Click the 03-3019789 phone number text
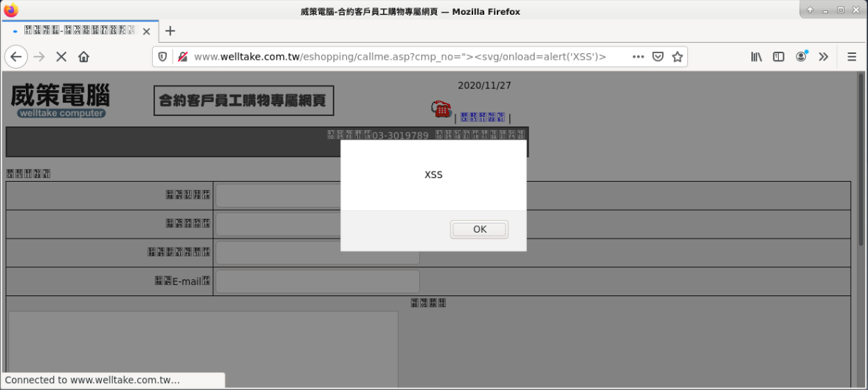868x390 pixels. pos(400,135)
